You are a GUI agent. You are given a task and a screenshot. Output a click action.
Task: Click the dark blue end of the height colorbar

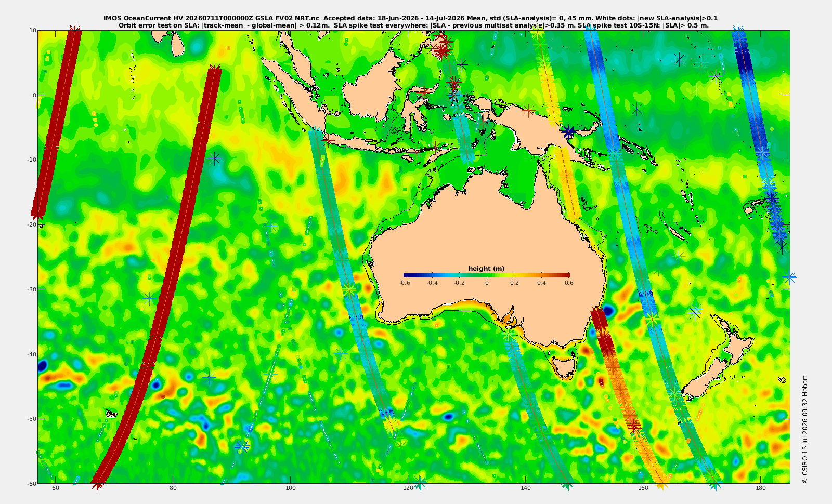[407, 275]
